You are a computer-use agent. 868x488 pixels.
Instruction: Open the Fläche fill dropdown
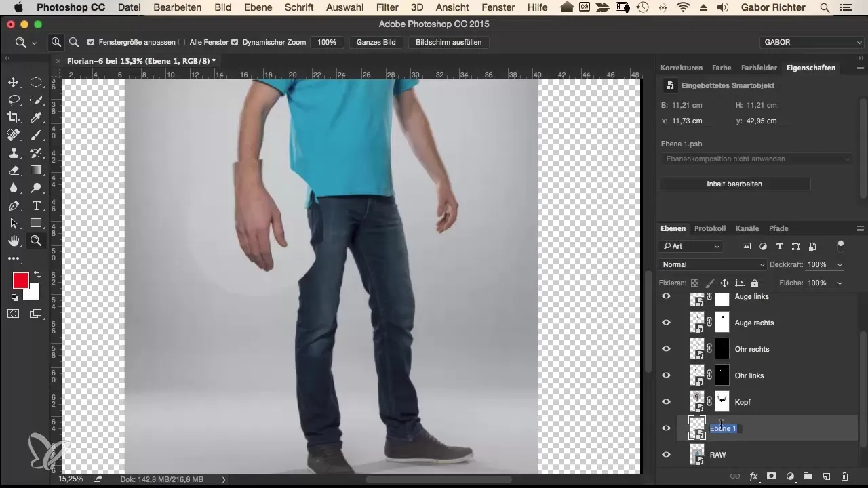[841, 283]
